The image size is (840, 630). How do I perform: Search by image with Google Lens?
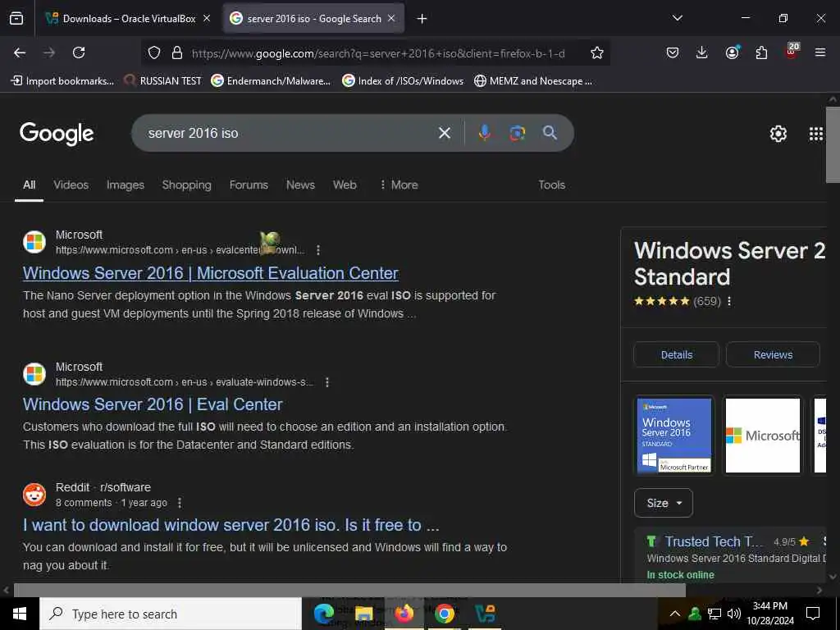[x=517, y=133]
